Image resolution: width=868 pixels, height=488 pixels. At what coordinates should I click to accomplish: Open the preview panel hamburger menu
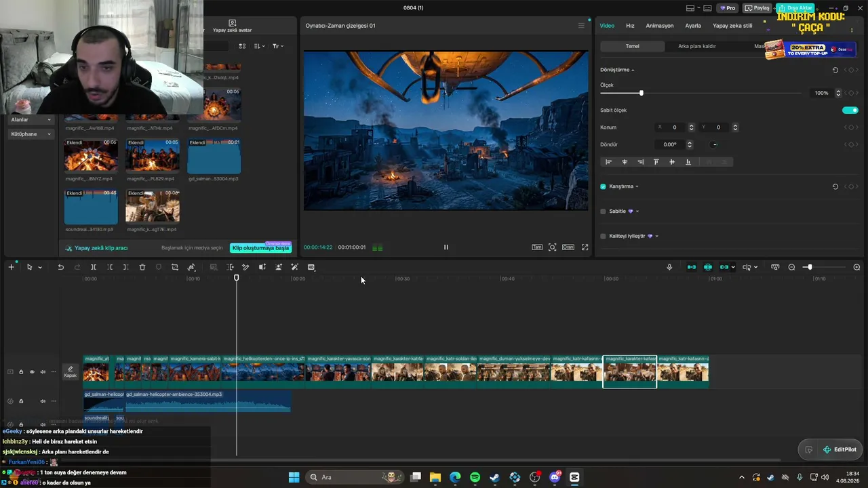click(x=581, y=26)
